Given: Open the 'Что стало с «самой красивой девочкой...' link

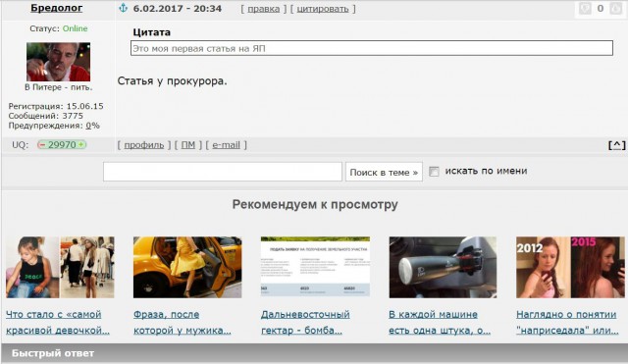Looking at the screenshot, I should click(x=58, y=323).
